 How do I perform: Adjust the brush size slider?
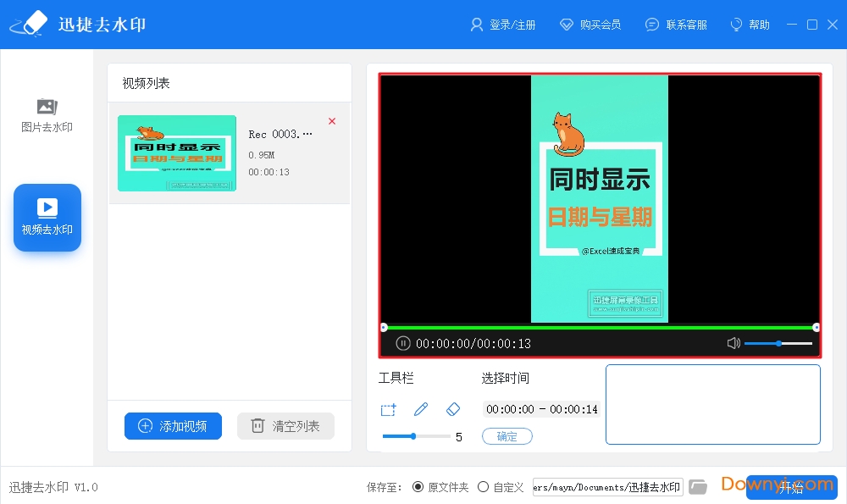pos(414,436)
